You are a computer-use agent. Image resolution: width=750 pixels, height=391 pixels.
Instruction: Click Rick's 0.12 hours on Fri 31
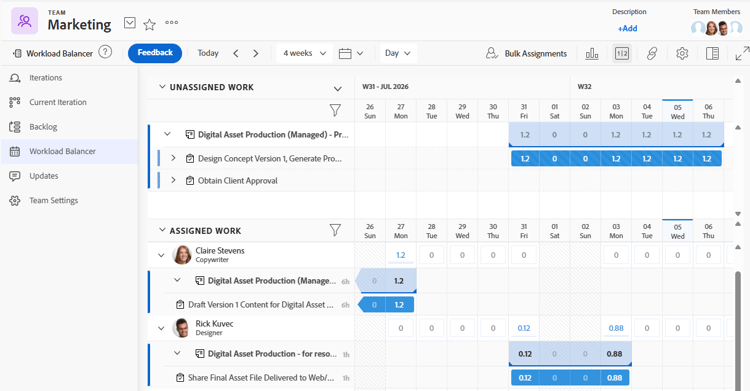coord(524,328)
